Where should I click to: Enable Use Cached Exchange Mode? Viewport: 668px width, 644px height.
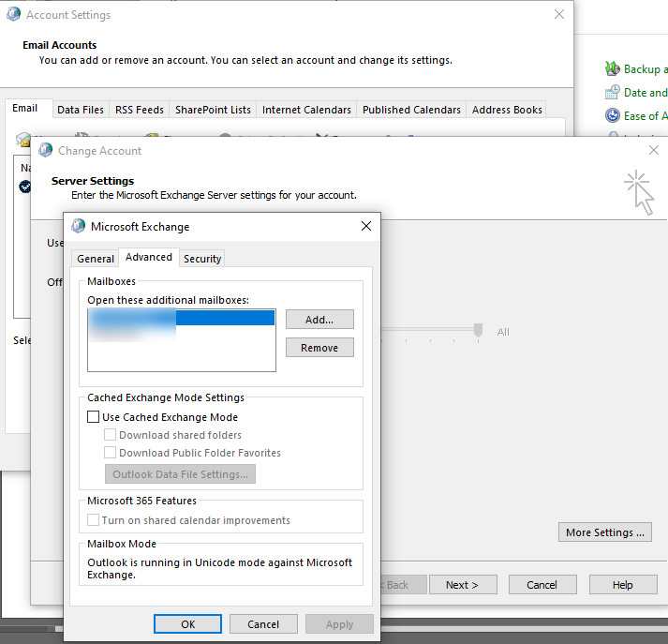[x=94, y=417]
